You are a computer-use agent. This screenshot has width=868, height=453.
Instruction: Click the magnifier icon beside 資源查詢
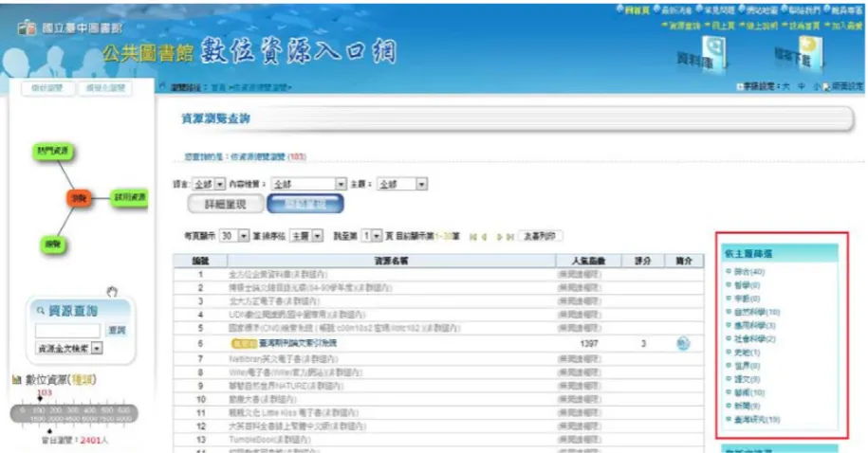[x=41, y=311]
